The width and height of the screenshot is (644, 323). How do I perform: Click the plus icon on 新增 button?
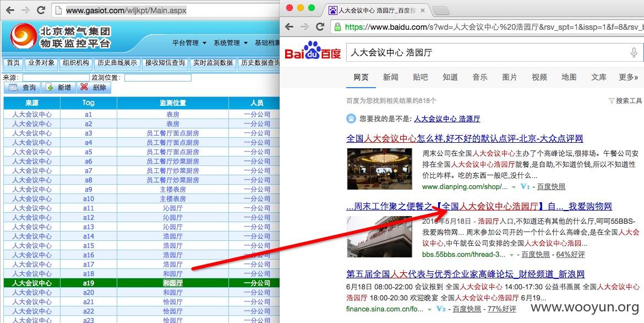50,88
